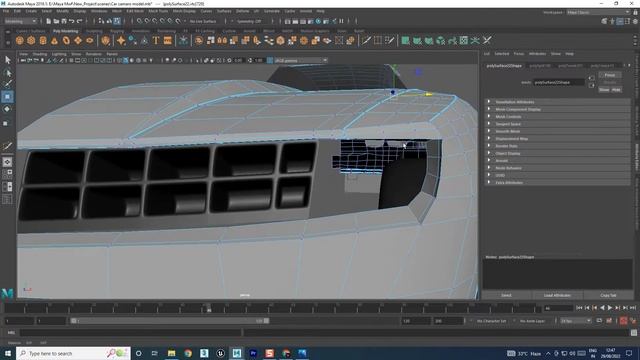This screenshot has width=640, height=360.
Task: Click the Copy Tab button
Action: coord(608,295)
